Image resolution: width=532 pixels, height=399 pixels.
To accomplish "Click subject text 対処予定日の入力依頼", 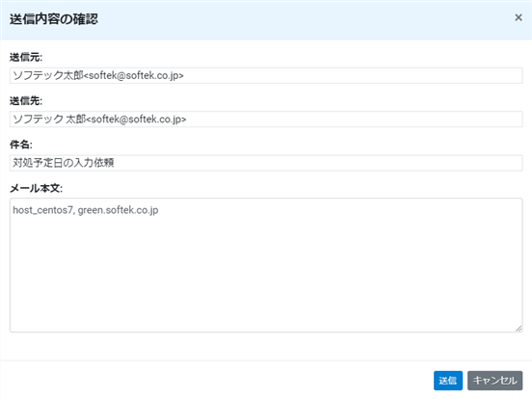I will (x=64, y=163).
